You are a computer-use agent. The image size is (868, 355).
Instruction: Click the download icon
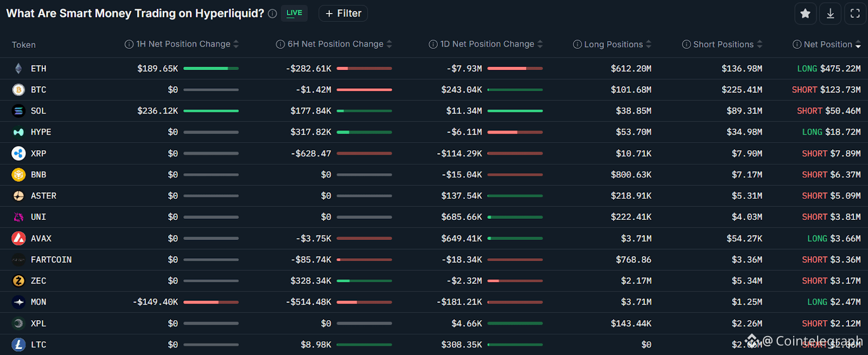coord(831,14)
